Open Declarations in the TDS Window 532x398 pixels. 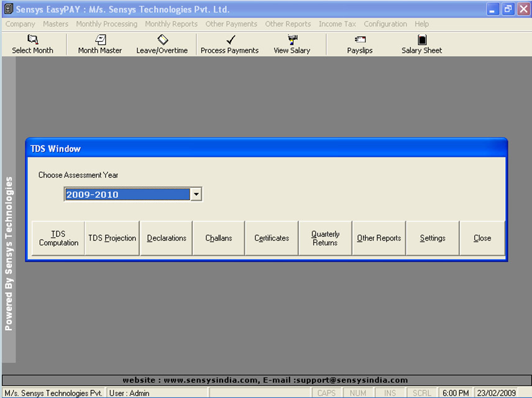pyautogui.click(x=167, y=238)
